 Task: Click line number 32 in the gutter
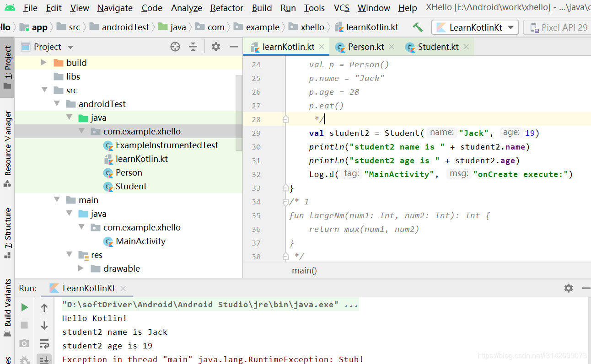(256, 174)
